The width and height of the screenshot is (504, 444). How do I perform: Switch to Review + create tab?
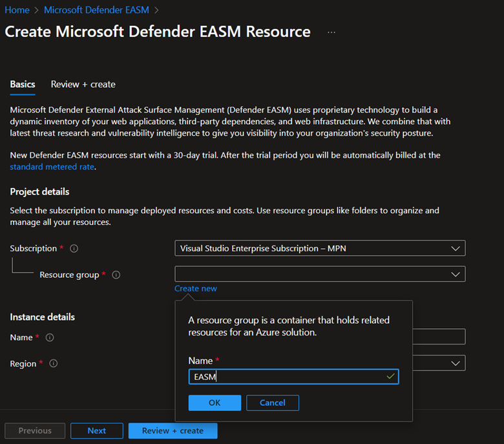click(83, 84)
